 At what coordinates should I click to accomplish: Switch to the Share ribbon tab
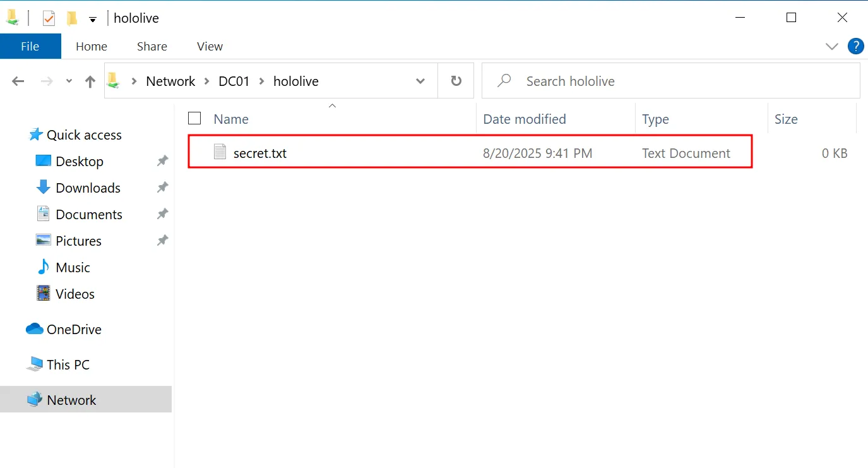click(152, 46)
